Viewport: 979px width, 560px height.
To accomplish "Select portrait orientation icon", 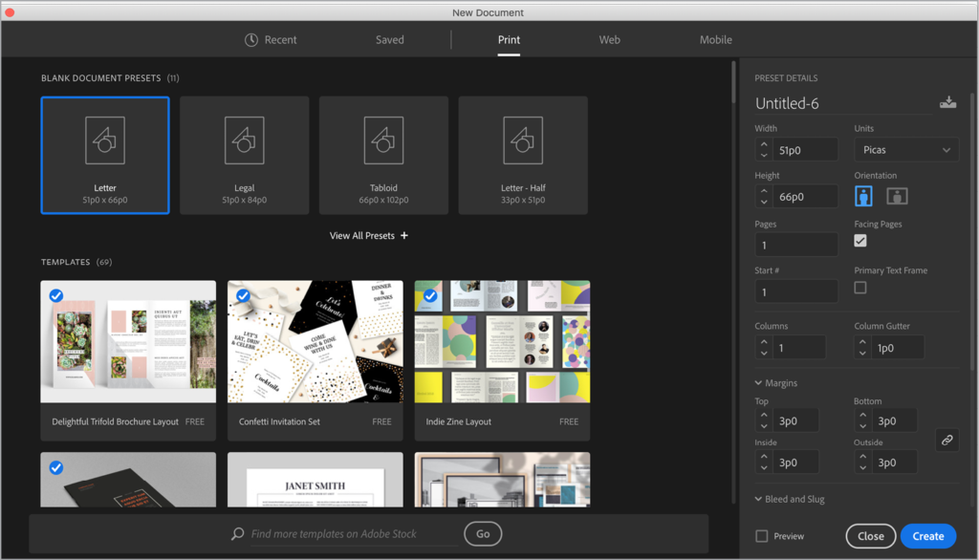I will coord(863,196).
